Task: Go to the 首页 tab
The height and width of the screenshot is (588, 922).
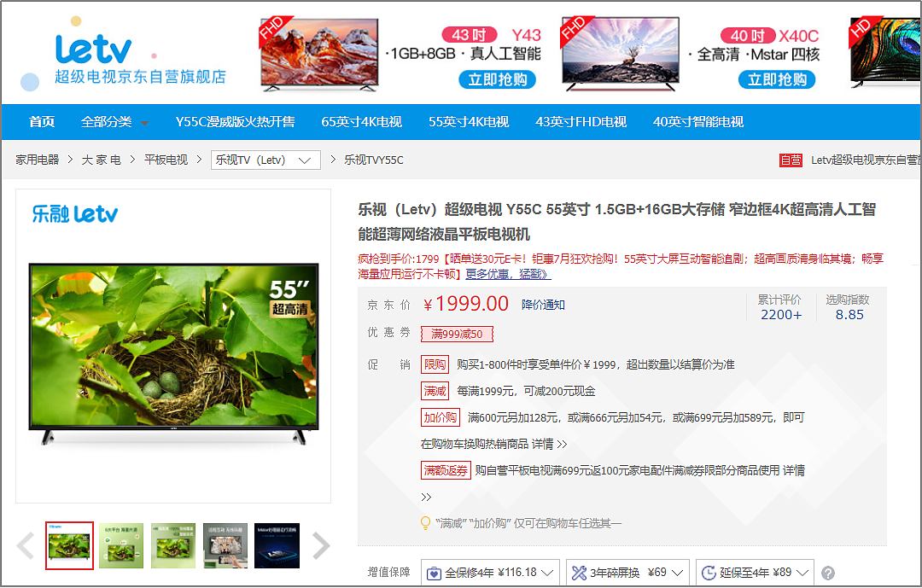Action: [42, 122]
